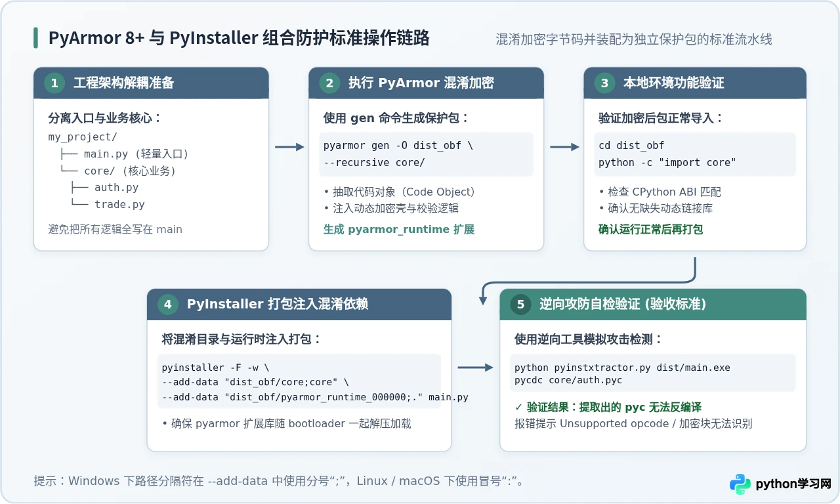The height and width of the screenshot is (504, 840).
Task: Click footer tip about Windows --add-data 分号
Action: click(x=280, y=481)
